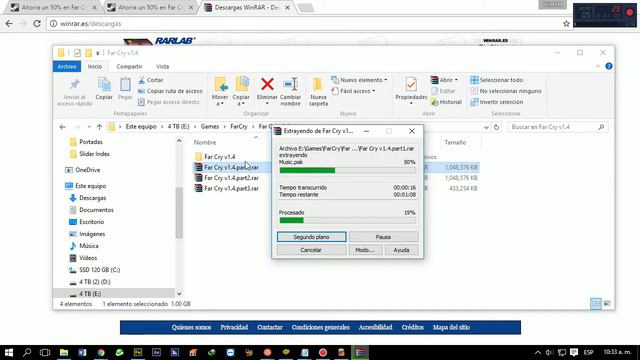Click Seleccionar todo
Viewport: 640px width, 360px height.
tap(496, 80)
